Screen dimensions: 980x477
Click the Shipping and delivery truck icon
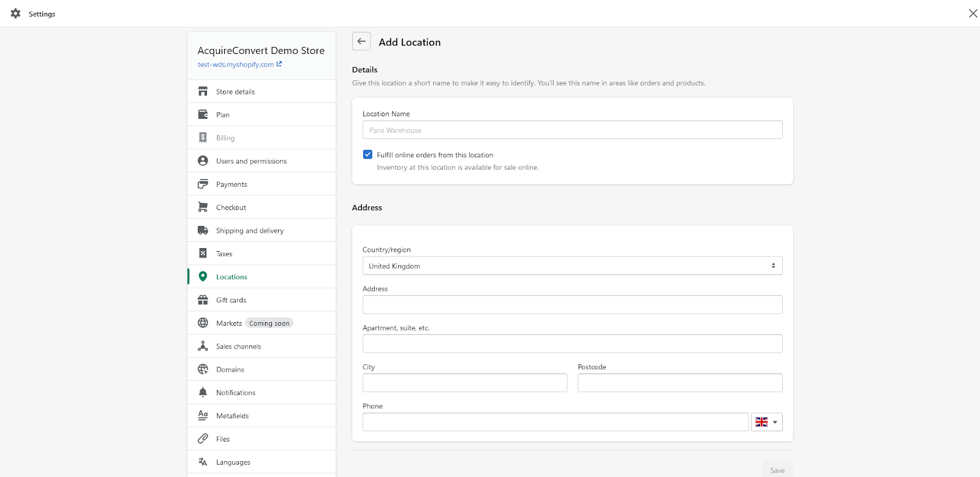(x=203, y=231)
